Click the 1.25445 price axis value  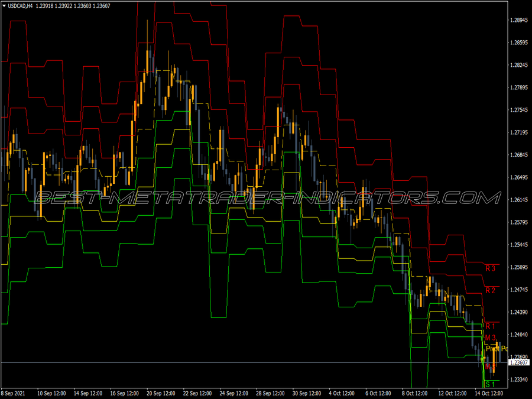tap(519, 245)
